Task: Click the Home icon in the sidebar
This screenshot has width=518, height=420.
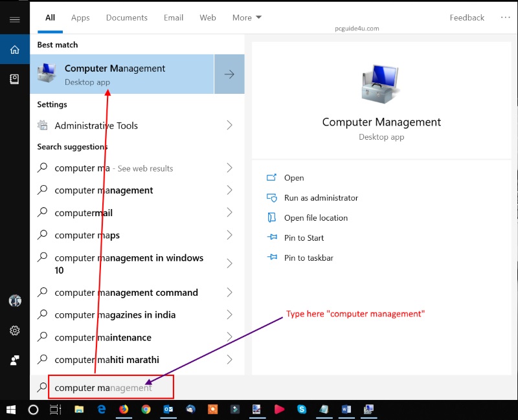Action: point(14,50)
